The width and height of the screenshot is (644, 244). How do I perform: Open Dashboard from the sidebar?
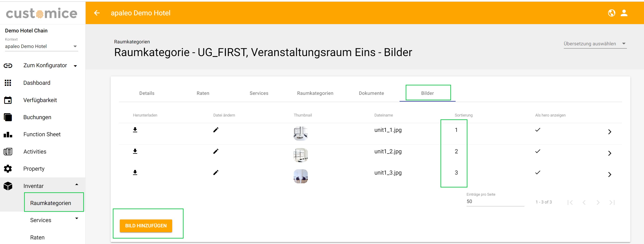coord(37,83)
